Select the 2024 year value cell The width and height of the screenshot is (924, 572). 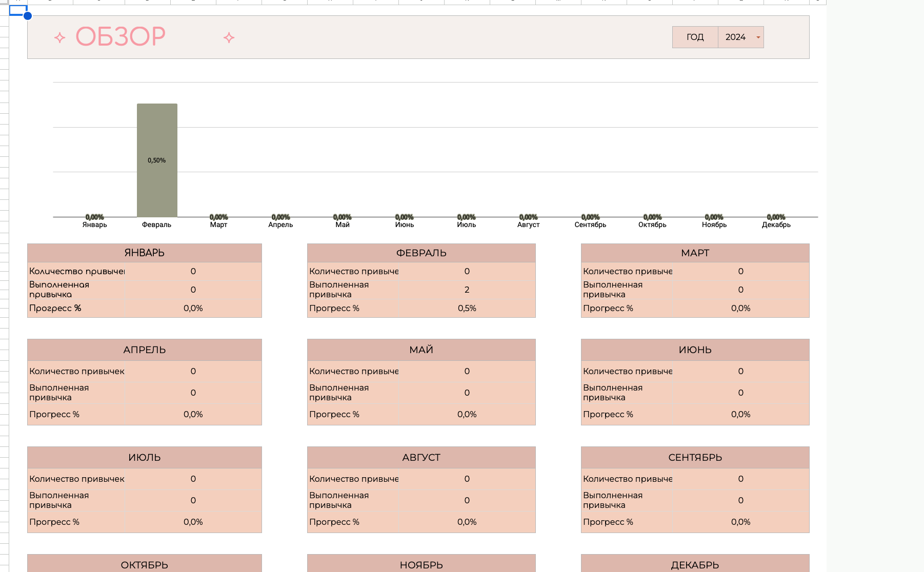point(735,37)
